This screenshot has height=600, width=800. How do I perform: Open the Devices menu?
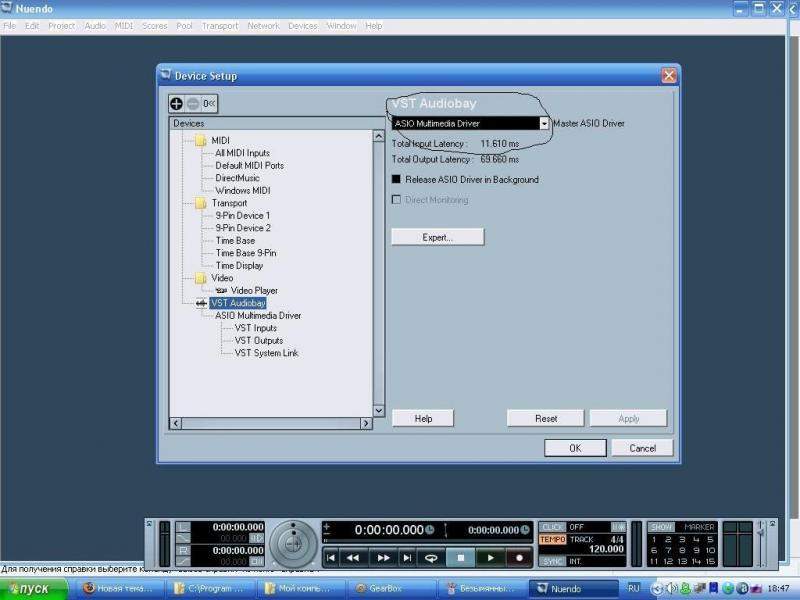click(302, 25)
